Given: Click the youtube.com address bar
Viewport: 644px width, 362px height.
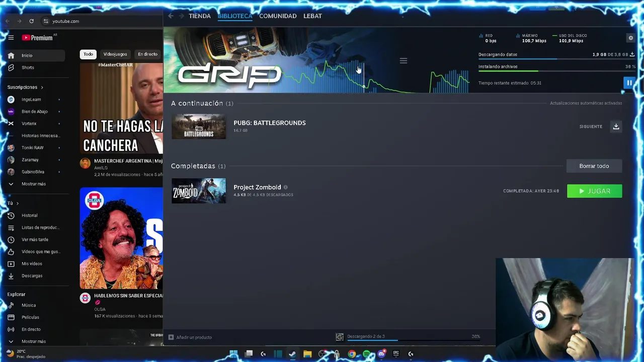Looking at the screenshot, I should (101, 21).
